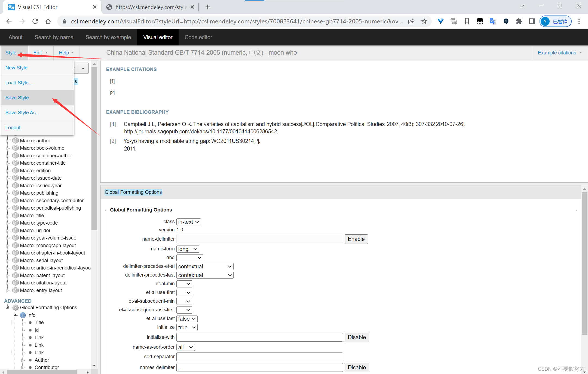588x374 pixels.
Task: Click the Macro: serial-layout icon
Action: pyautogui.click(x=16, y=260)
